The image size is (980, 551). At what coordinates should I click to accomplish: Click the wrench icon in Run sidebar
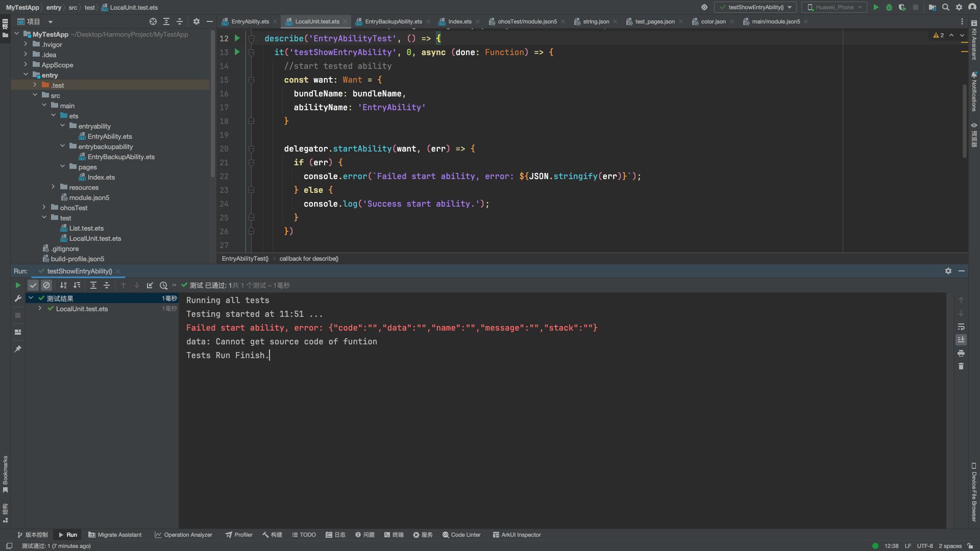[x=18, y=298]
